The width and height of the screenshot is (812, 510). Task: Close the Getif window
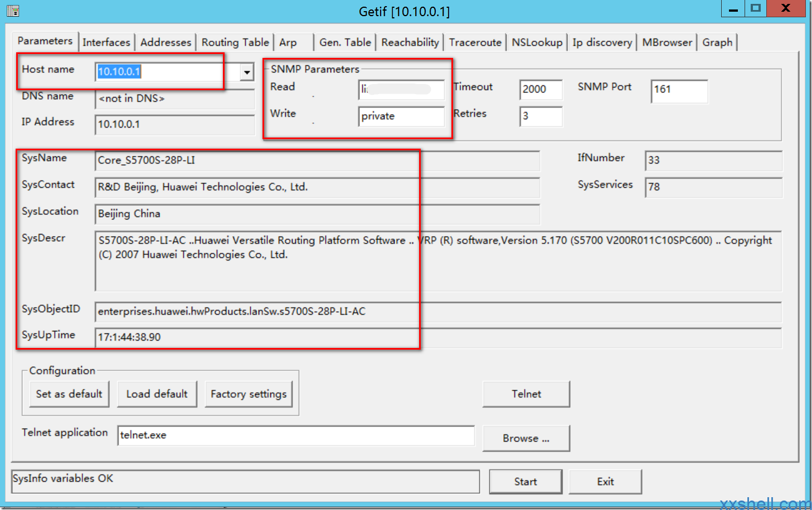786,8
